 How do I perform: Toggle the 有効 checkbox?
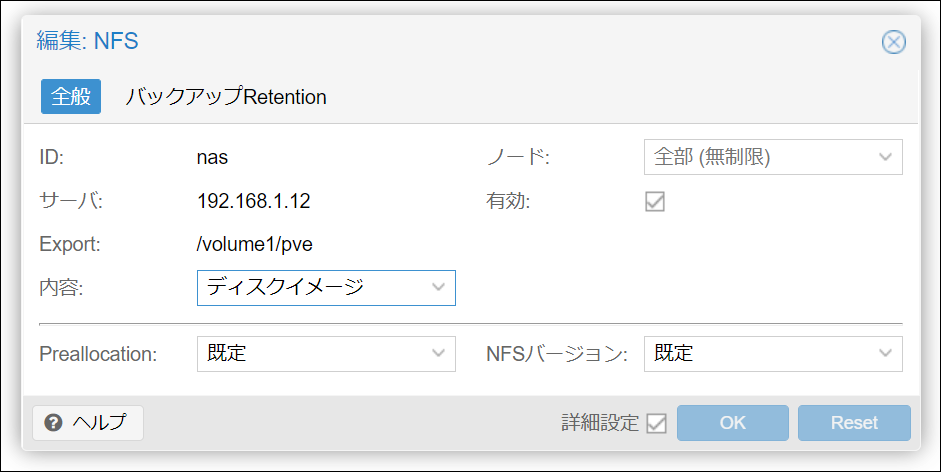655,201
